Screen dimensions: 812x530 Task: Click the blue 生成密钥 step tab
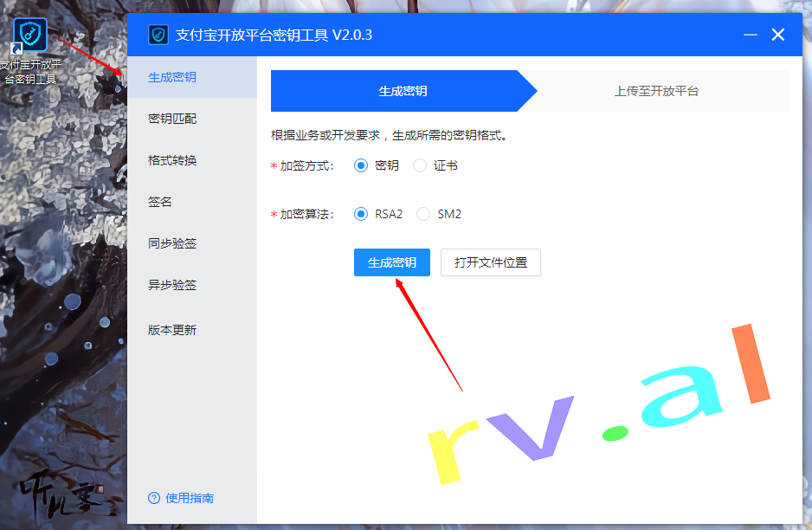tap(403, 91)
